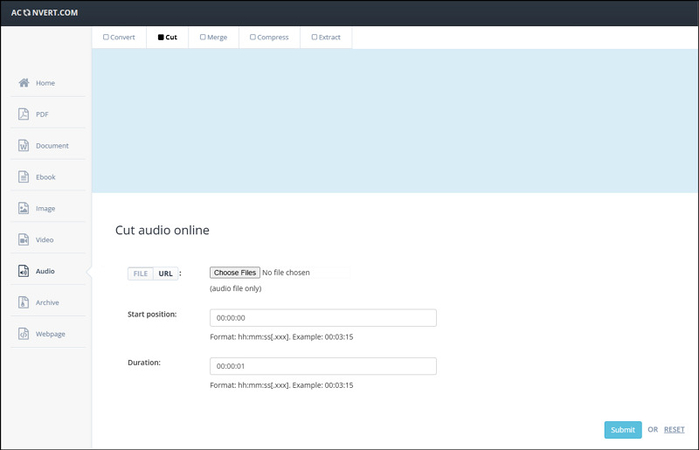Click the Audio speaker icon in sidebar
The width and height of the screenshot is (699, 450).
tap(24, 271)
